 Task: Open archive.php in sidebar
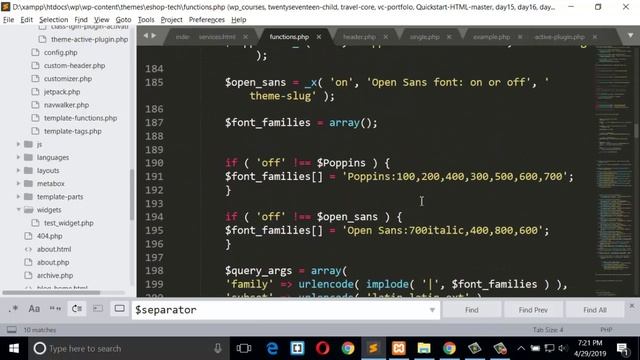coord(55,275)
